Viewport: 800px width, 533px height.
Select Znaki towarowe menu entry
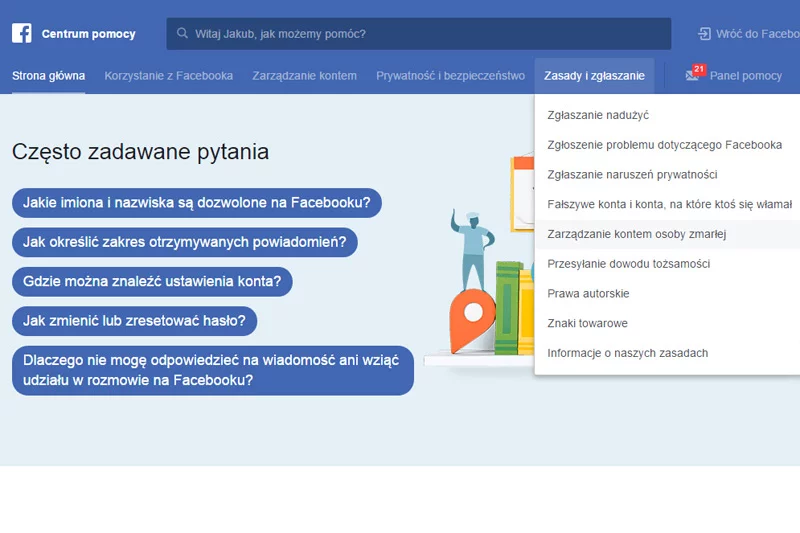tap(667, 323)
